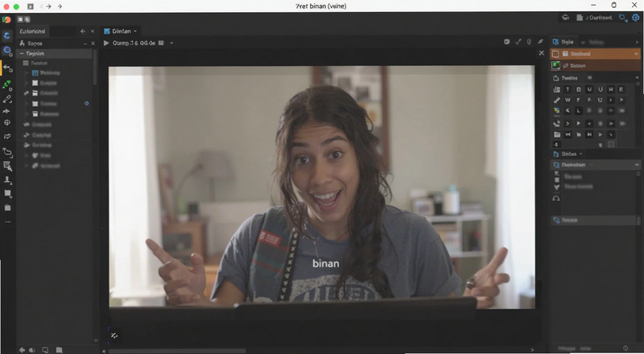Tick the checkbox in the orange highlighted row
This screenshot has width=644, height=354.
(x=555, y=54)
